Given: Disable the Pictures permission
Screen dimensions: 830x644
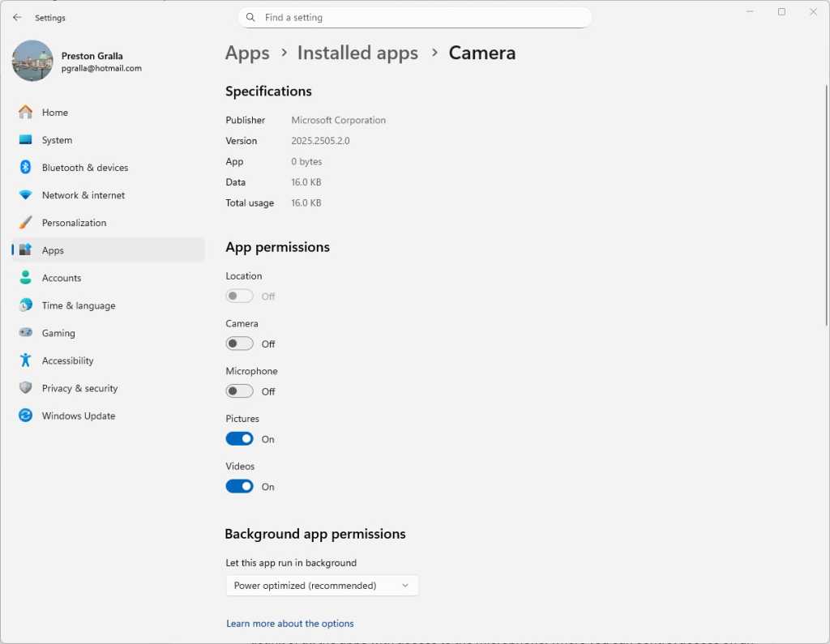Looking at the screenshot, I should coord(239,438).
